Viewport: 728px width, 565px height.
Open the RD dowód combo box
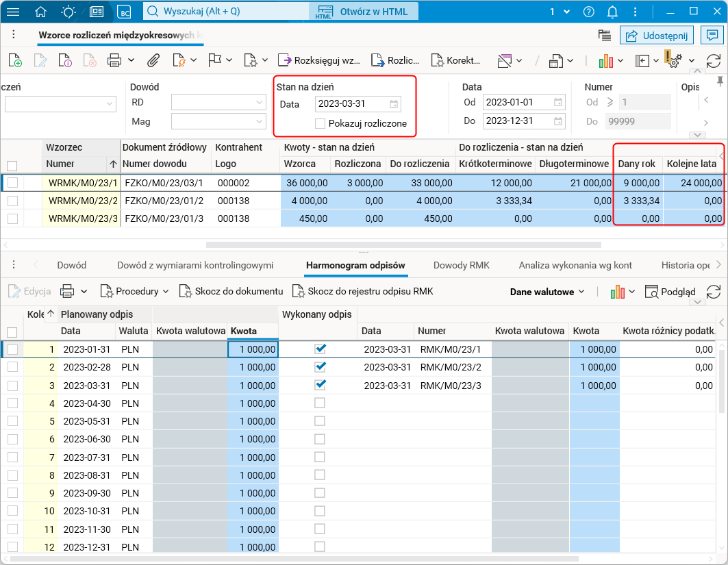(218, 103)
